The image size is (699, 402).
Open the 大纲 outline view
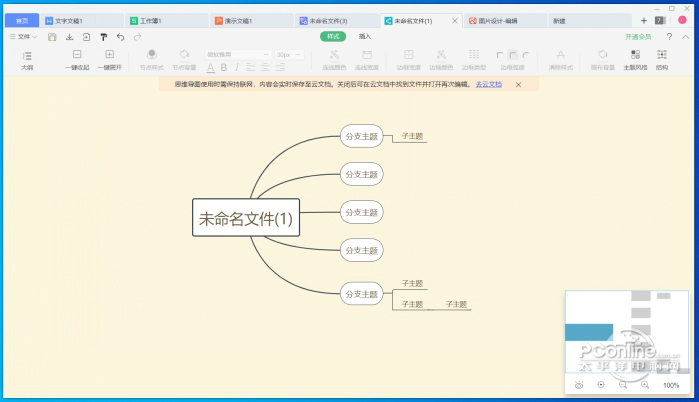coord(27,61)
